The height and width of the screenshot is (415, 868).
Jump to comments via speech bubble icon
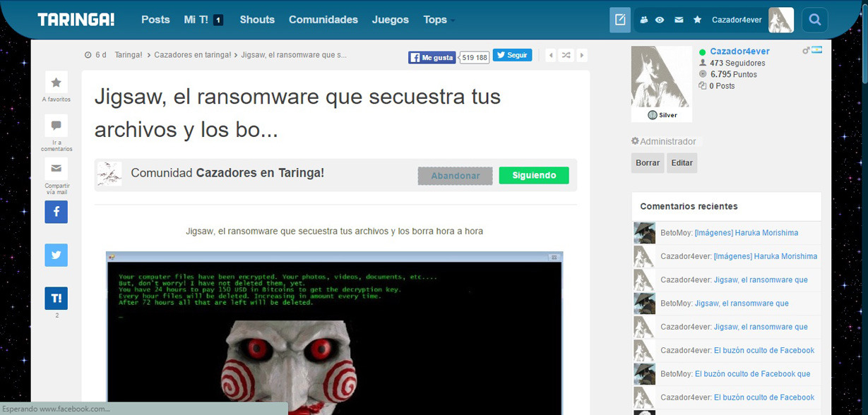click(x=57, y=126)
